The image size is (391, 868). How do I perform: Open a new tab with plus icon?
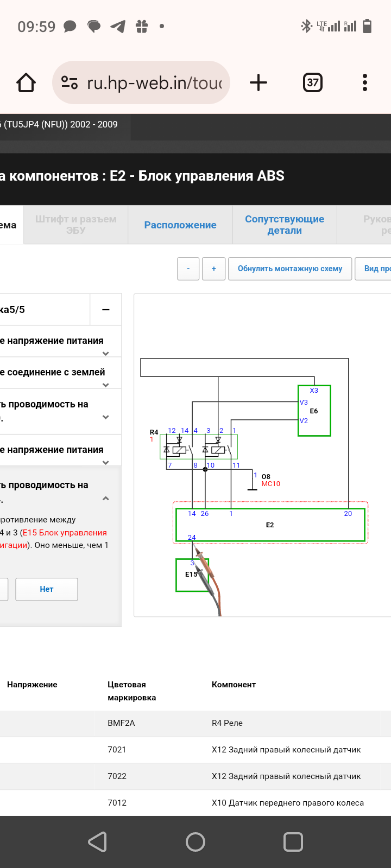pos(258,83)
